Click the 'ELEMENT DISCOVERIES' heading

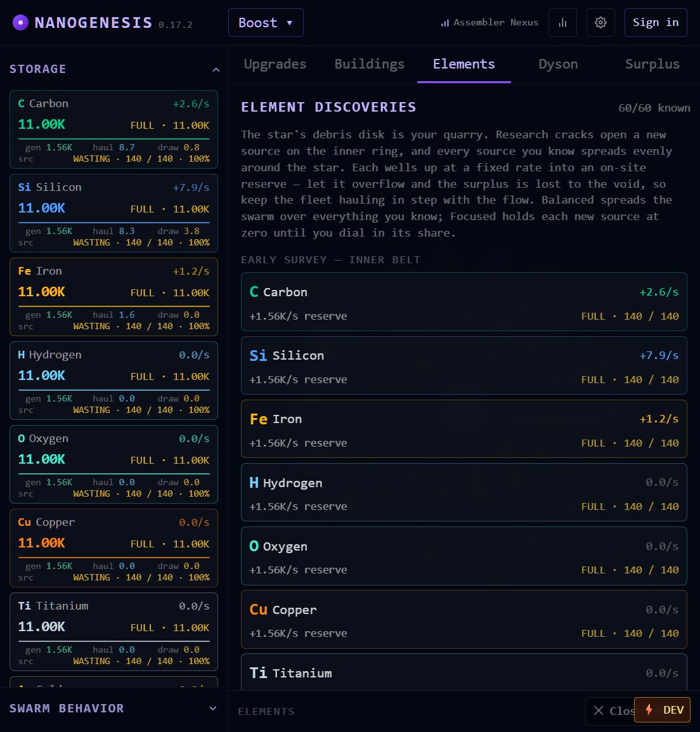328,107
